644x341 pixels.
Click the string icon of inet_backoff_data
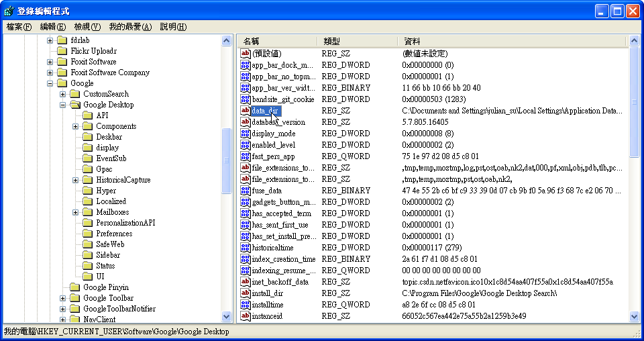click(246, 282)
